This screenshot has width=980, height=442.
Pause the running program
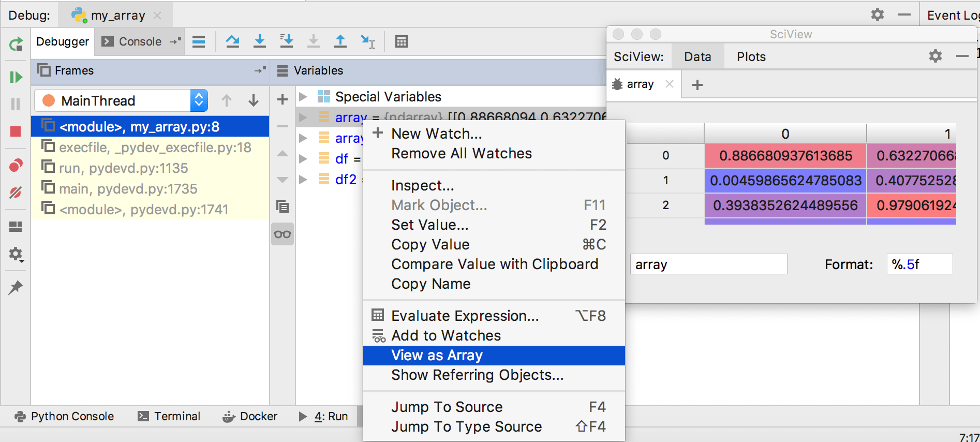[x=16, y=104]
